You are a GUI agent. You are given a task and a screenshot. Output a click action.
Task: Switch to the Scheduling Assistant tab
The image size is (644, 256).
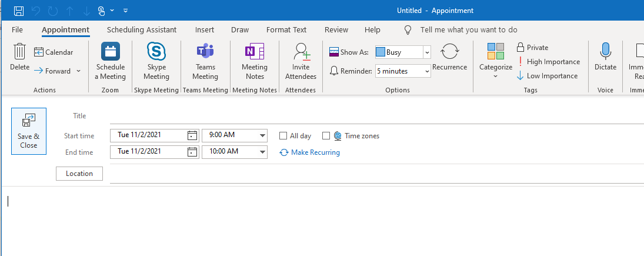[142, 29]
